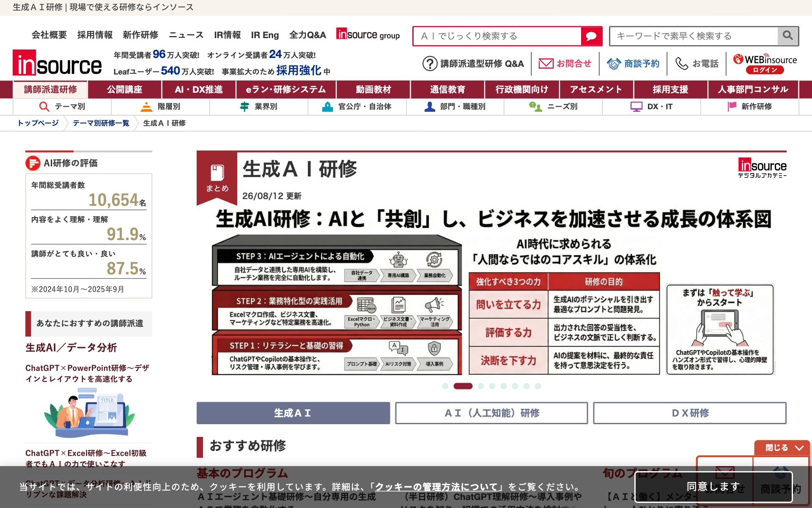The height and width of the screenshot is (508, 812).
Task: Click the red icon beside AI研修の評価
Action: pyautogui.click(x=33, y=163)
